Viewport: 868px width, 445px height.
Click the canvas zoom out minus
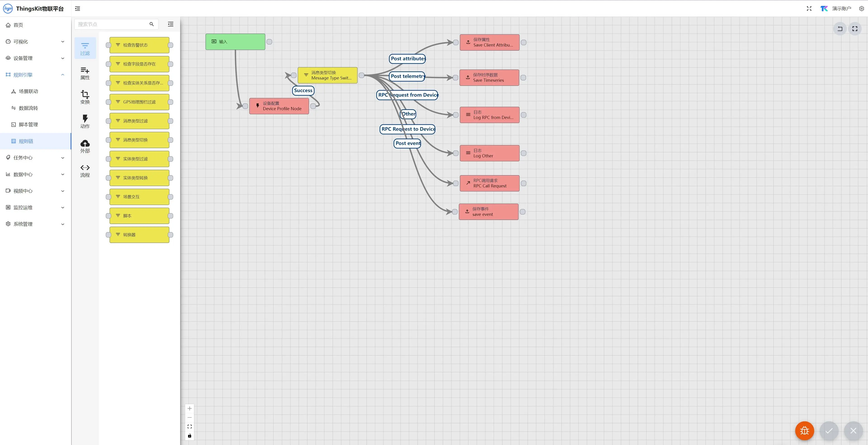(190, 417)
